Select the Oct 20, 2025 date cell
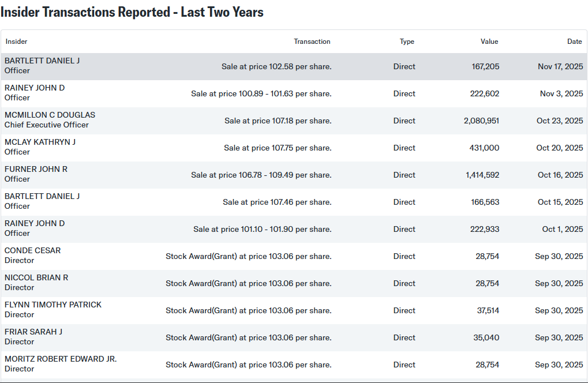The width and height of the screenshot is (588, 383). [x=559, y=148]
